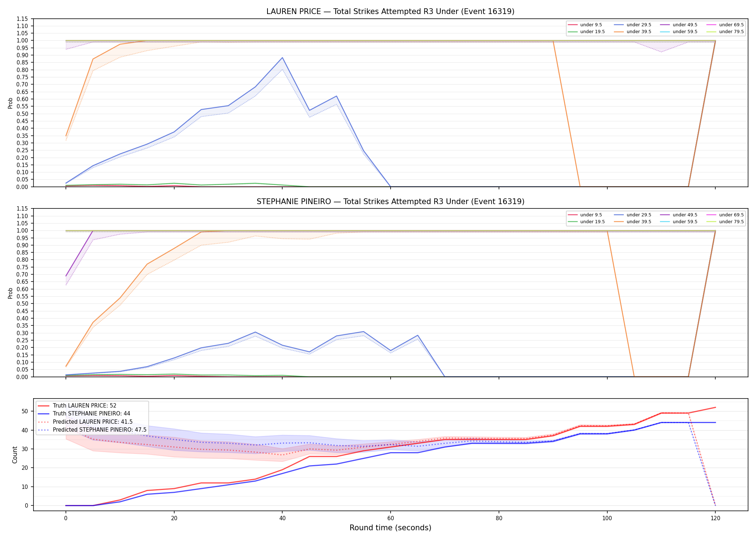Image resolution: width=756 pixels, height=540 pixels.
Task: Click the 1.15 y-tick of the top chart
Action: [x=22, y=19]
